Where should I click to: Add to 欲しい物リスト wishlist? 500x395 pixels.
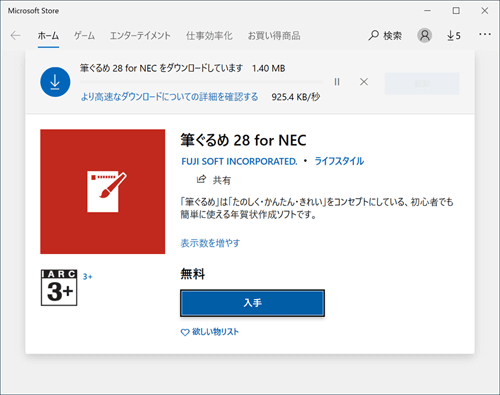(x=210, y=332)
